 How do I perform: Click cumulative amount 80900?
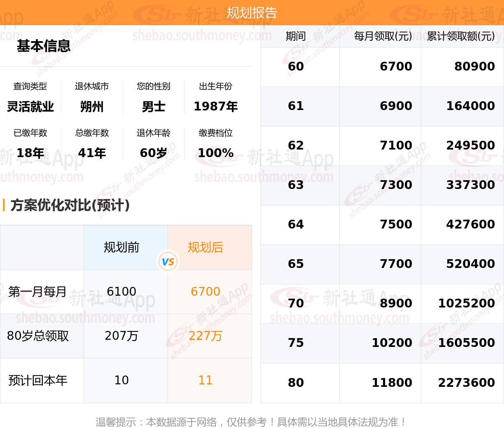coord(475,66)
